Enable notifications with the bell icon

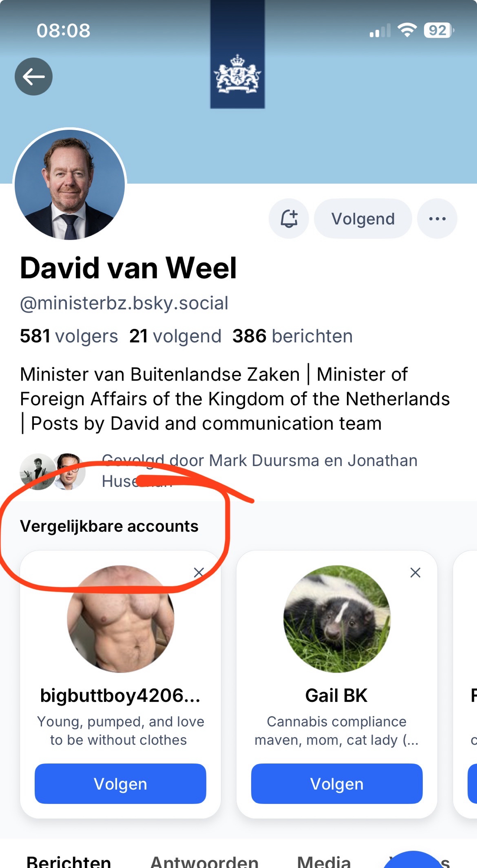pos(289,219)
